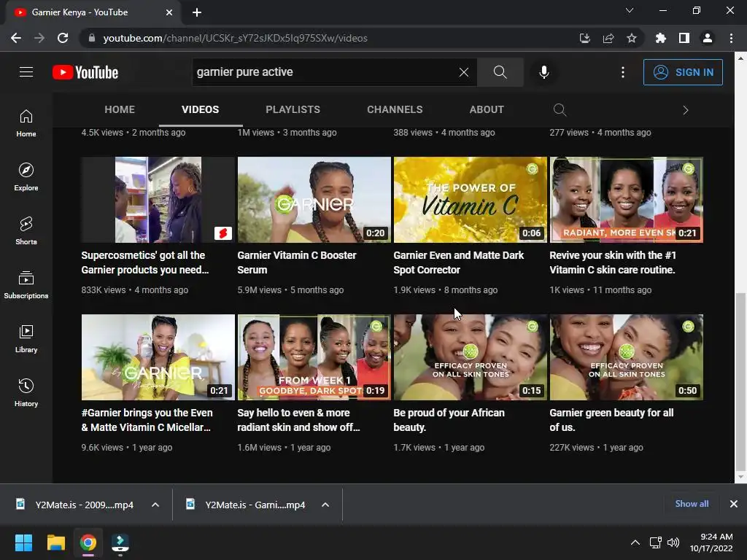
Task: Click title Be proud of your African beauty
Action: tap(449, 420)
